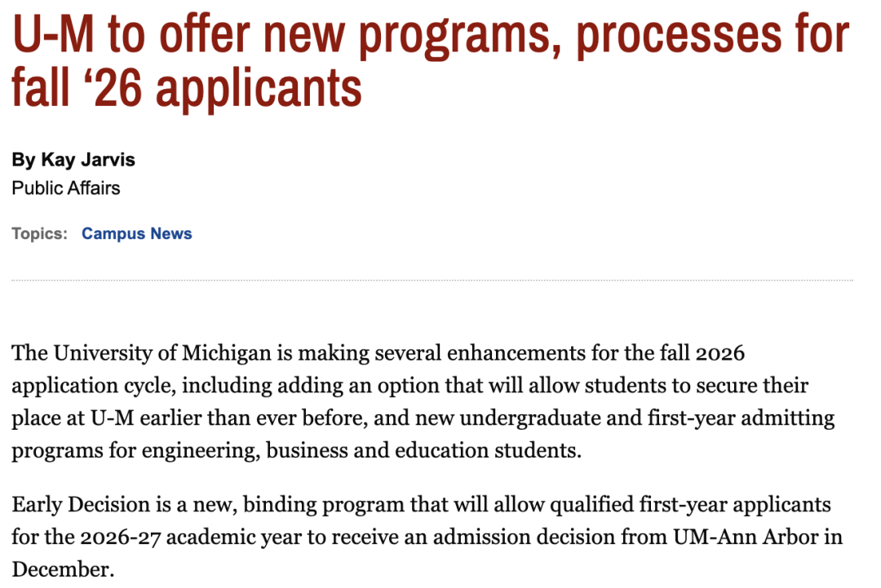Click the author name Kay Jarvis
The image size is (881, 588).
click(x=88, y=160)
